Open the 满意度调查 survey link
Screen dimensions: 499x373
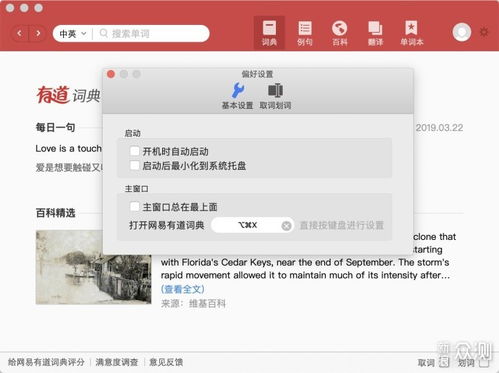coord(117,362)
